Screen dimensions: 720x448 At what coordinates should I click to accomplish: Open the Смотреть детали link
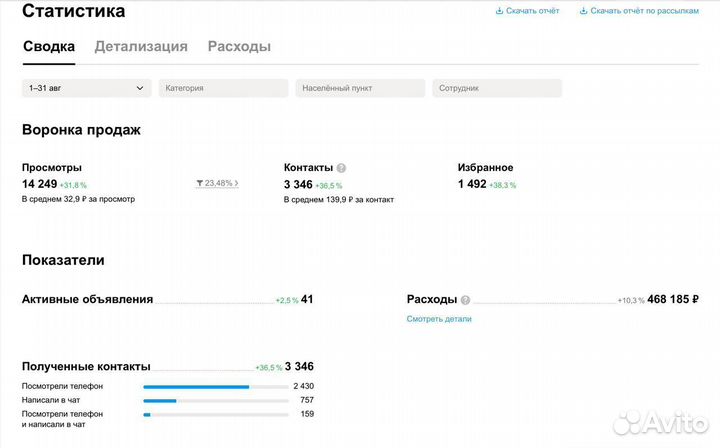point(439,319)
